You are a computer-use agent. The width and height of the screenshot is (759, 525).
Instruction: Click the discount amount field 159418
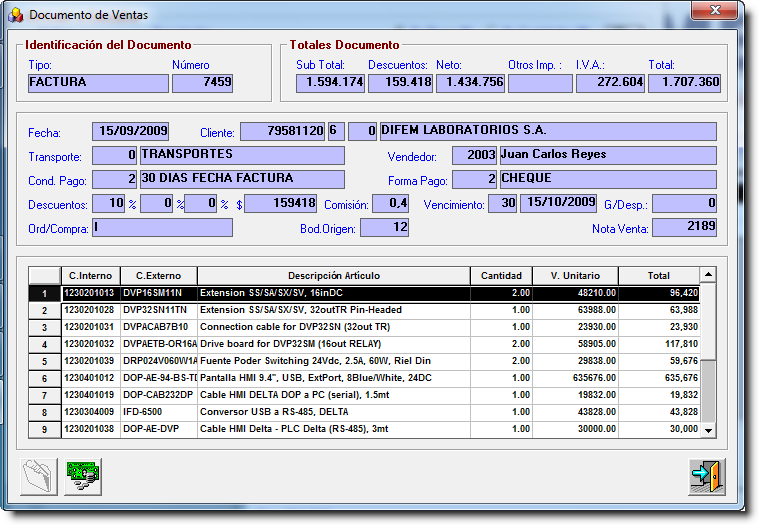point(280,203)
